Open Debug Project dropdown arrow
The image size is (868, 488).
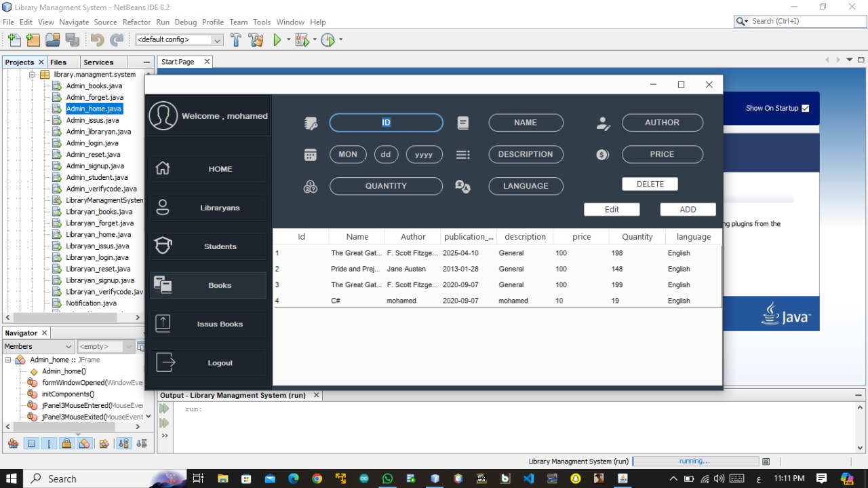point(315,40)
